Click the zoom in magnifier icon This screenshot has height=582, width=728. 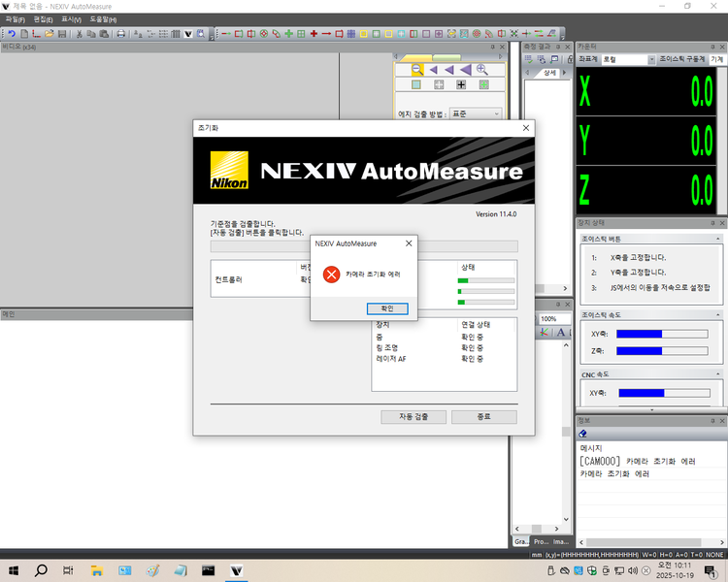pyautogui.click(x=482, y=70)
